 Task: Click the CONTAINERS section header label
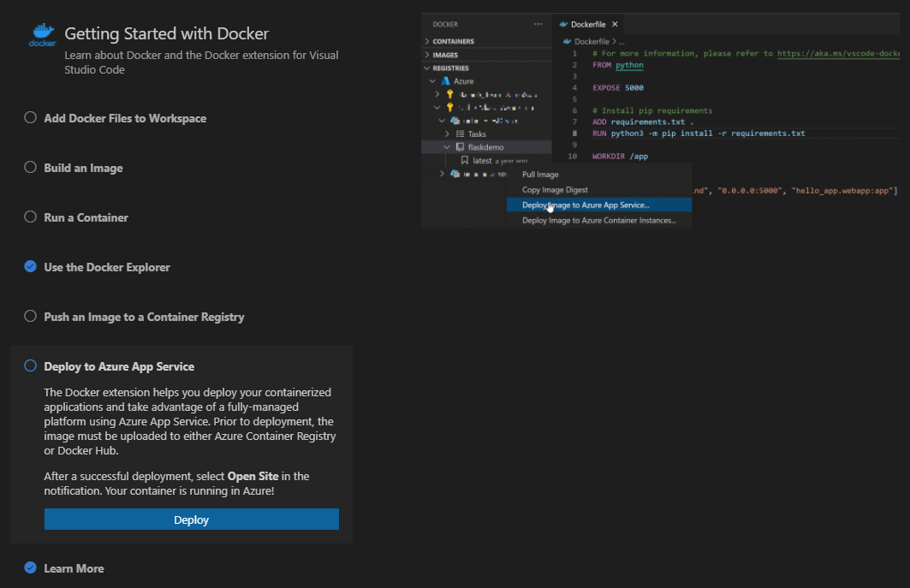point(453,41)
